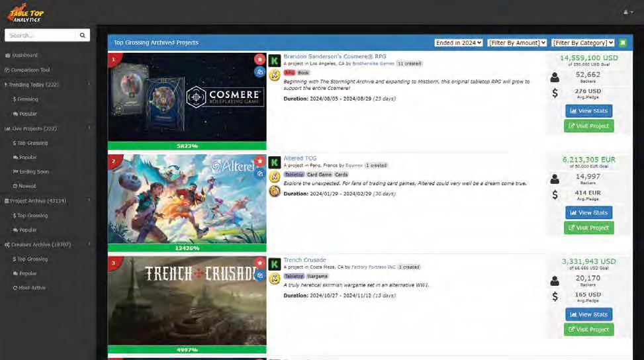Visit Project for Altered TCG

click(588, 228)
